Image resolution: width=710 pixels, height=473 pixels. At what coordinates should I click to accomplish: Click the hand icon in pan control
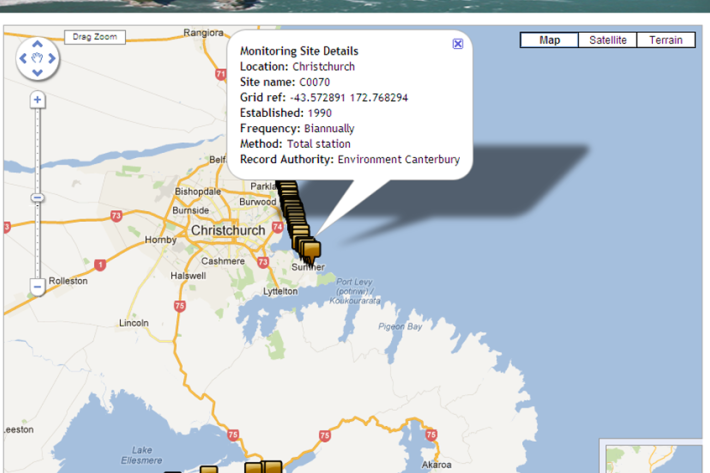point(37,58)
